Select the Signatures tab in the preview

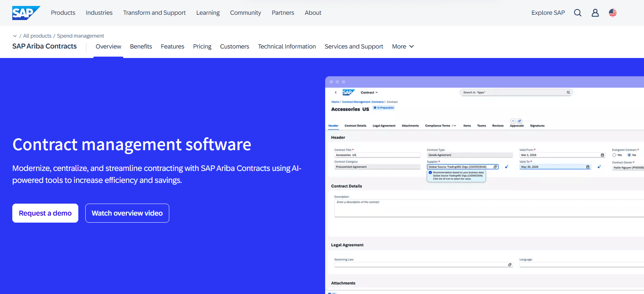(537, 126)
